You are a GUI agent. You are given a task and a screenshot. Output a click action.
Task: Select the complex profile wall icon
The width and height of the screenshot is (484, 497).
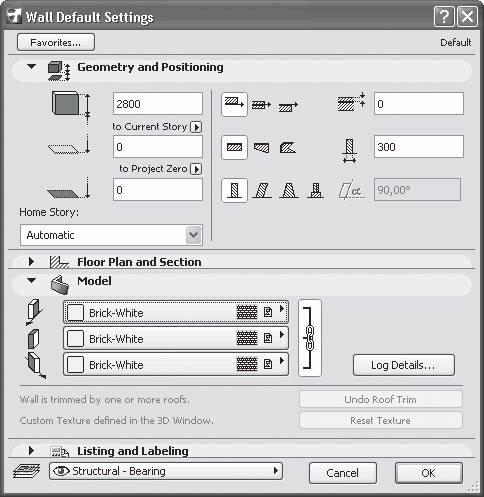315,191
